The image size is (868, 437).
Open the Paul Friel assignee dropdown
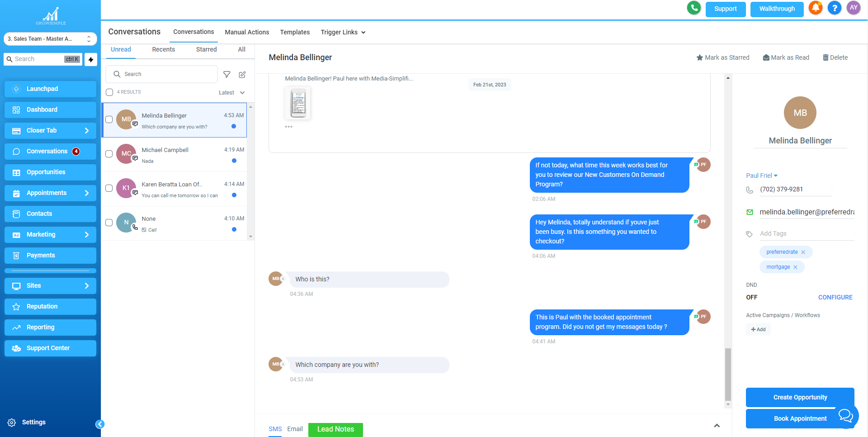pos(762,176)
